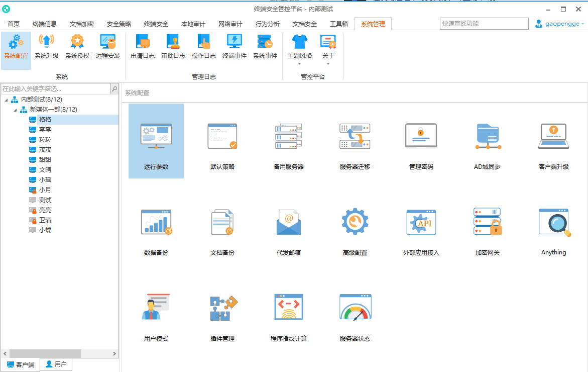Click the 快速查找功能 search field
The image size is (588, 372).
(484, 24)
